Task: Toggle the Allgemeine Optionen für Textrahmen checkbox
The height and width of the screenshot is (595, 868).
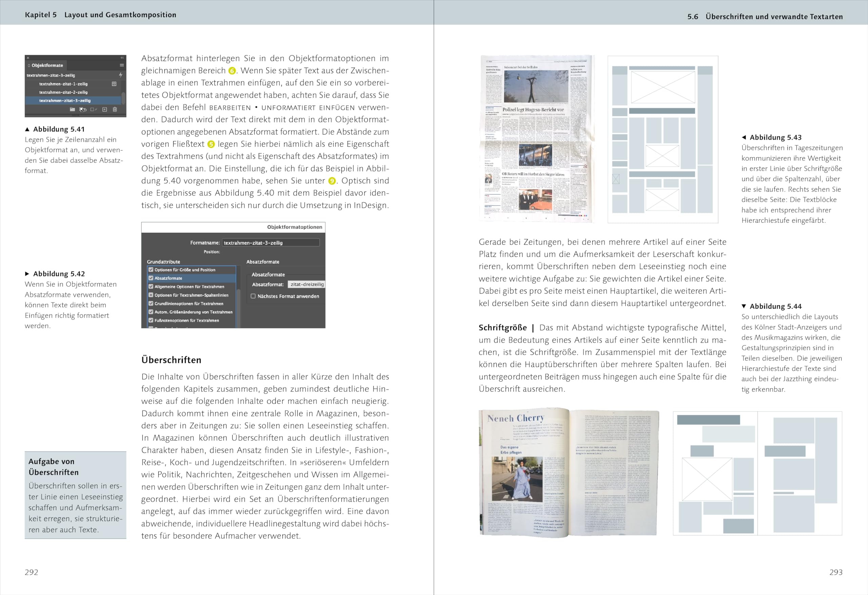Action: coord(151,287)
